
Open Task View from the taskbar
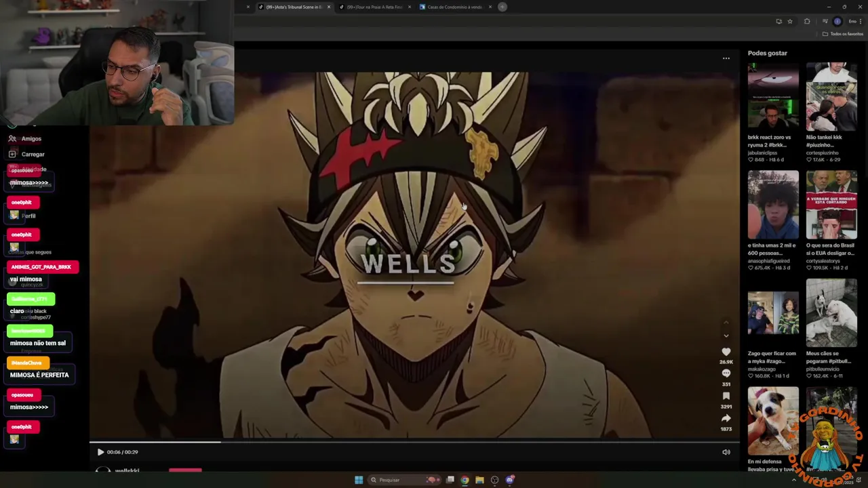pos(450,480)
